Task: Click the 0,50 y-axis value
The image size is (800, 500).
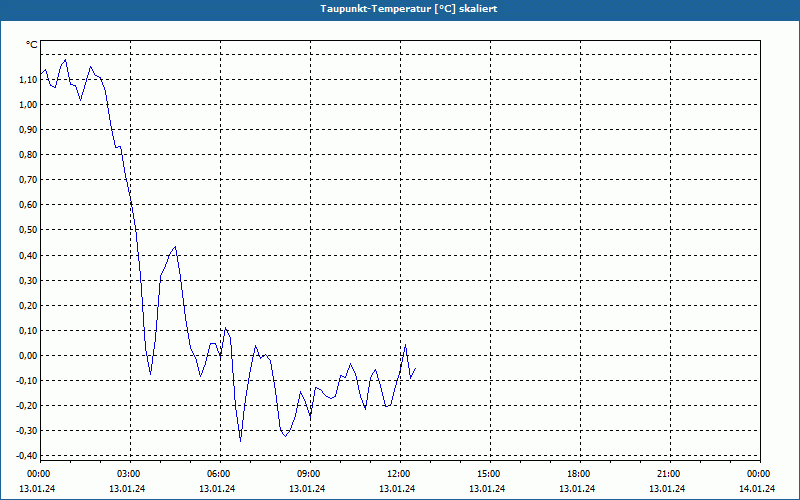Action: pyautogui.click(x=28, y=230)
